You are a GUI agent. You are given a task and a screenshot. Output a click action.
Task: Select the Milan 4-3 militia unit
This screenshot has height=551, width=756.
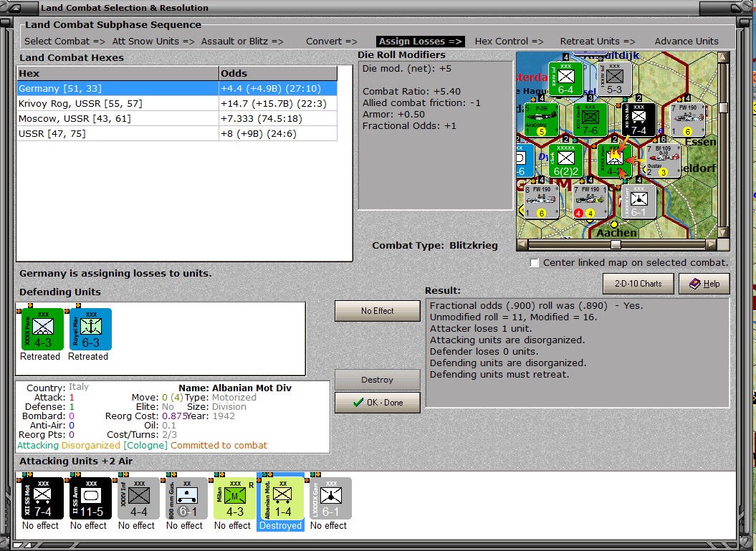pos(235,499)
